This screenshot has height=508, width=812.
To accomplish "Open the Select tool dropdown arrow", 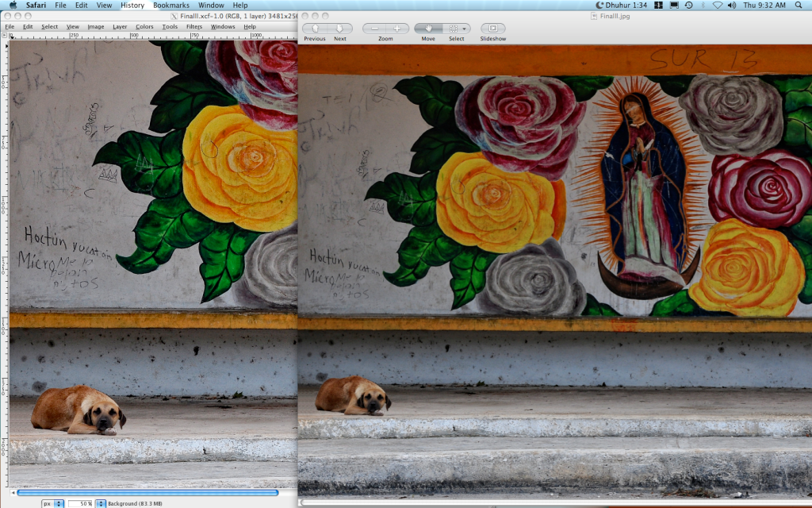I will pos(465,29).
